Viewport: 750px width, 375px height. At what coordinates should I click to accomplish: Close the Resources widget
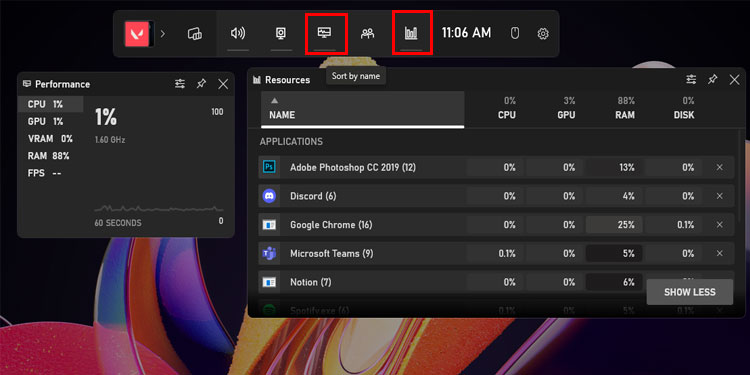click(x=734, y=80)
